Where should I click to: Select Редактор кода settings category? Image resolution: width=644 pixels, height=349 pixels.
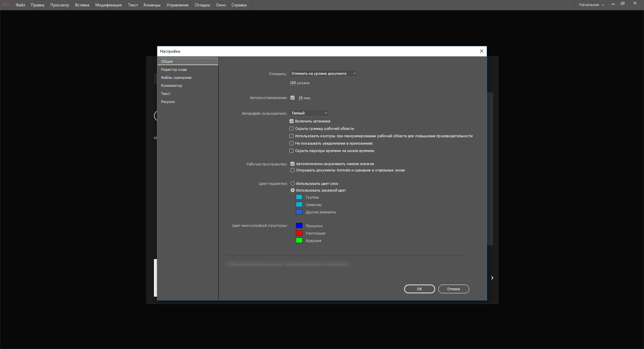(188, 69)
